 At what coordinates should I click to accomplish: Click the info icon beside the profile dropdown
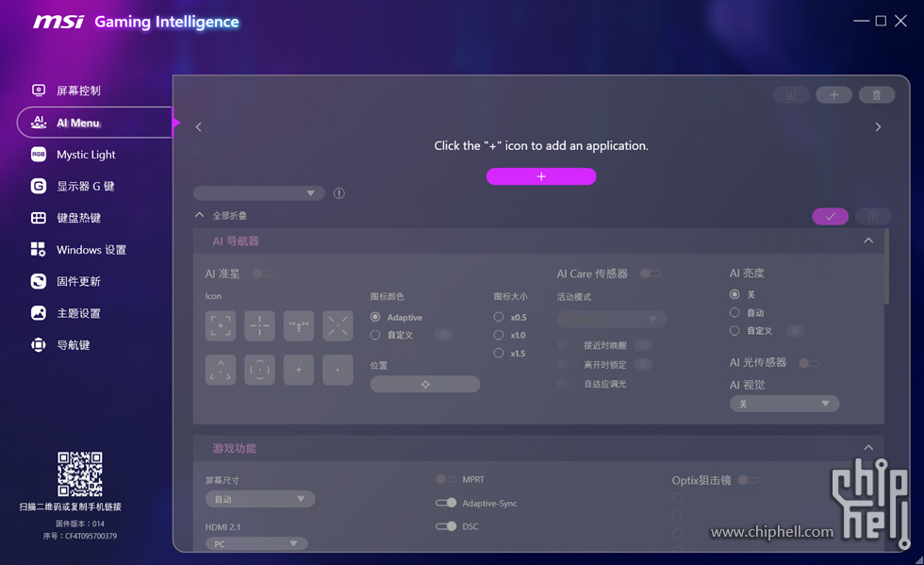339,193
